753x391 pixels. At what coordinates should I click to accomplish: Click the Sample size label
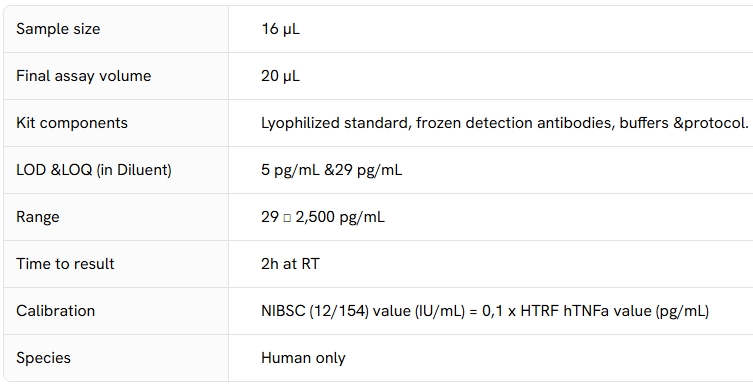[x=58, y=29]
